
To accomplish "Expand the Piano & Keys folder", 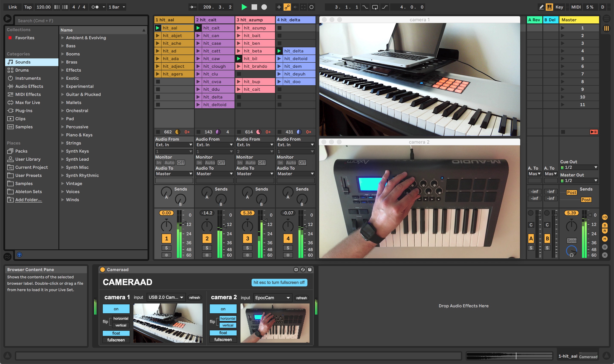I will tap(62, 135).
